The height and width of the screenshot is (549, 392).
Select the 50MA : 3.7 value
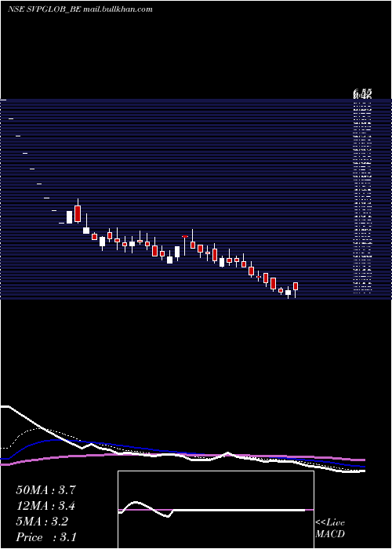tap(45, 490)
